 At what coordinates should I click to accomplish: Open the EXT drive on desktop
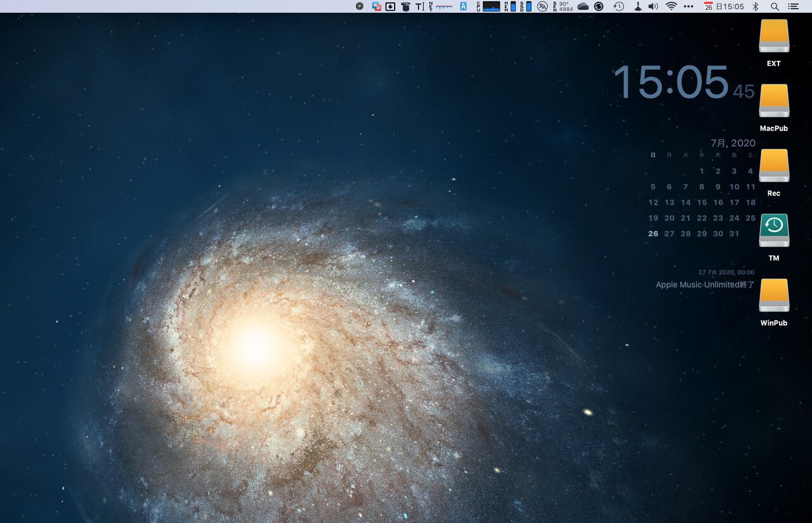click(x=774, y=37)
